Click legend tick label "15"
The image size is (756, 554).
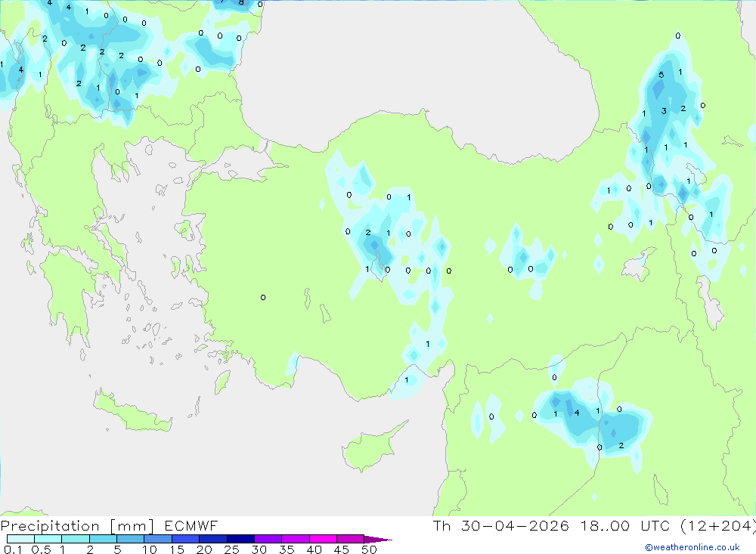click(x=176, y=549)
